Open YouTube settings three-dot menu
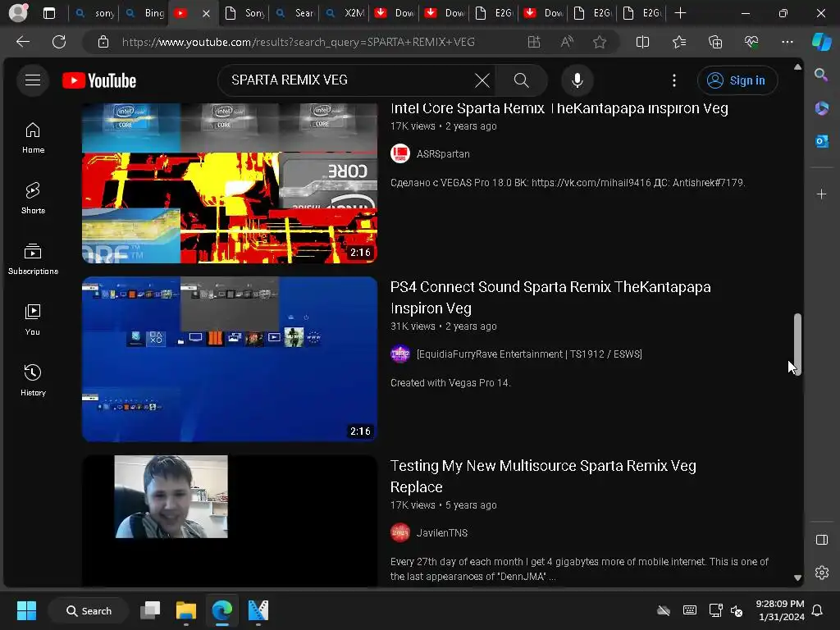 click(x=674, y=80)
